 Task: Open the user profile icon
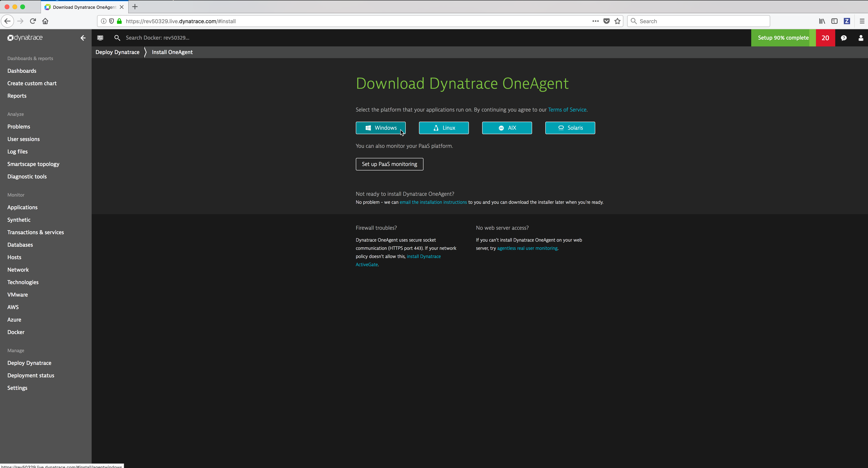(861, 38)
